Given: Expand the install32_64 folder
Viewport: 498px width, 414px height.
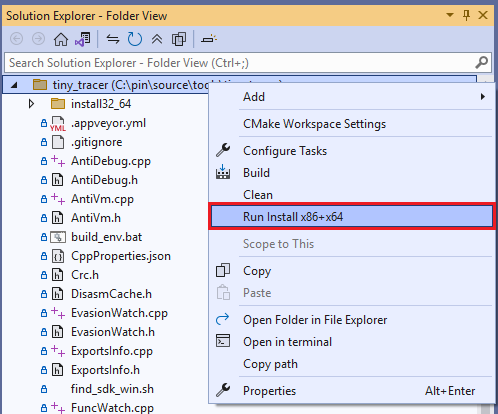Looking at the screenshot, I should click(x=31, y=104).
